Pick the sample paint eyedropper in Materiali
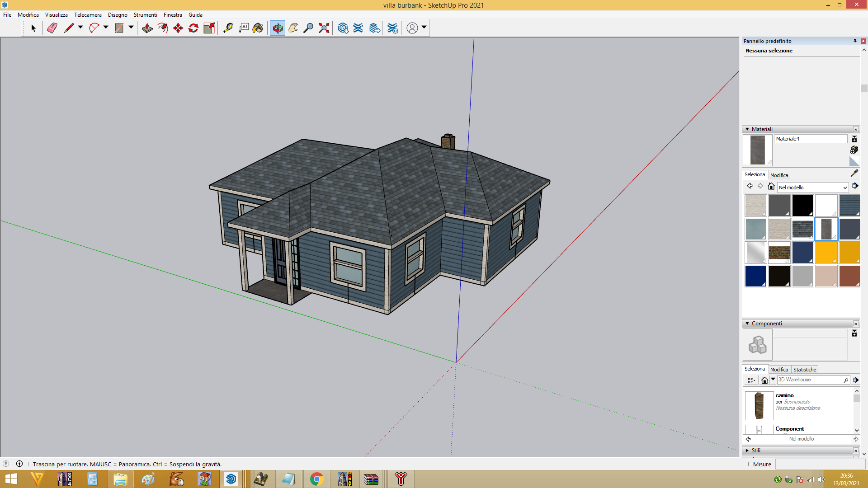This screenshot has height=488, width=868. [x=854, y=174]
